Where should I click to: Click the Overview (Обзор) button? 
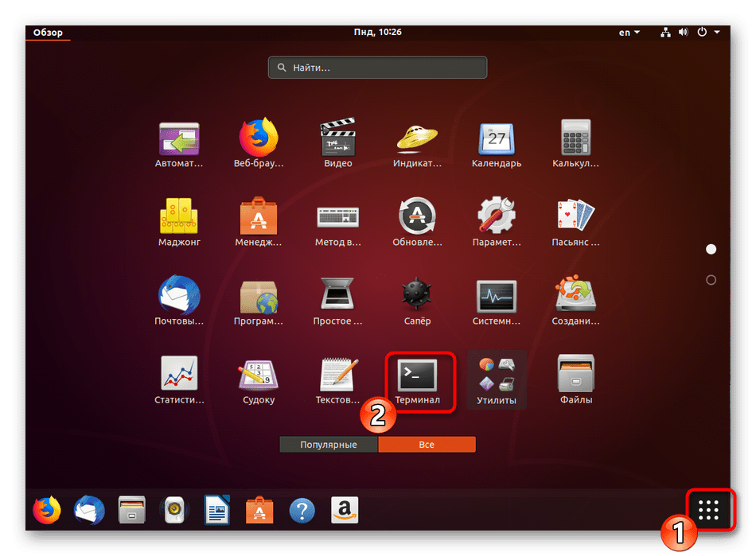click(x=47, y=33)
